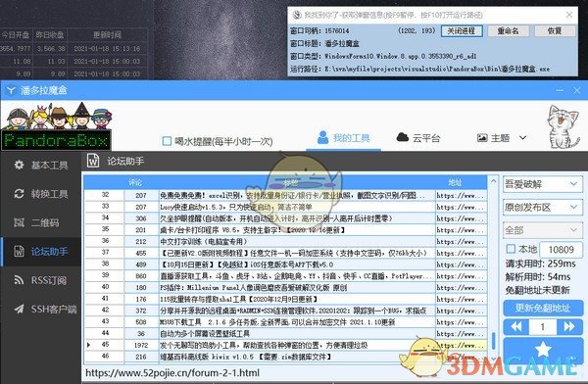Click 运行路径 text in finder window

coord(420,69)
